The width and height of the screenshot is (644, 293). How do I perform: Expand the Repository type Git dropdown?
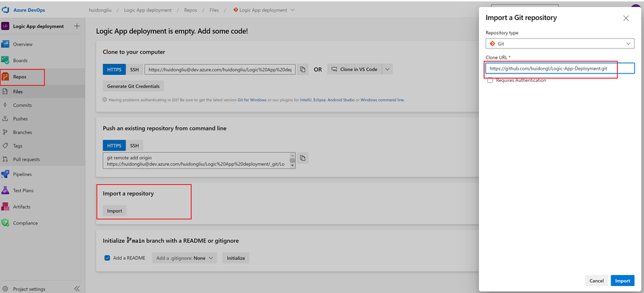560,43
